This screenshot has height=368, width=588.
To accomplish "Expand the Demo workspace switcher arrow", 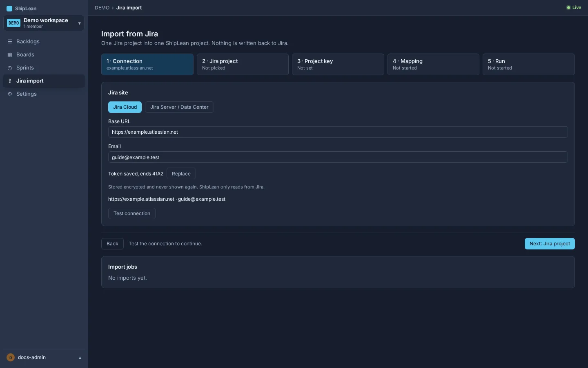I will 79,23.
